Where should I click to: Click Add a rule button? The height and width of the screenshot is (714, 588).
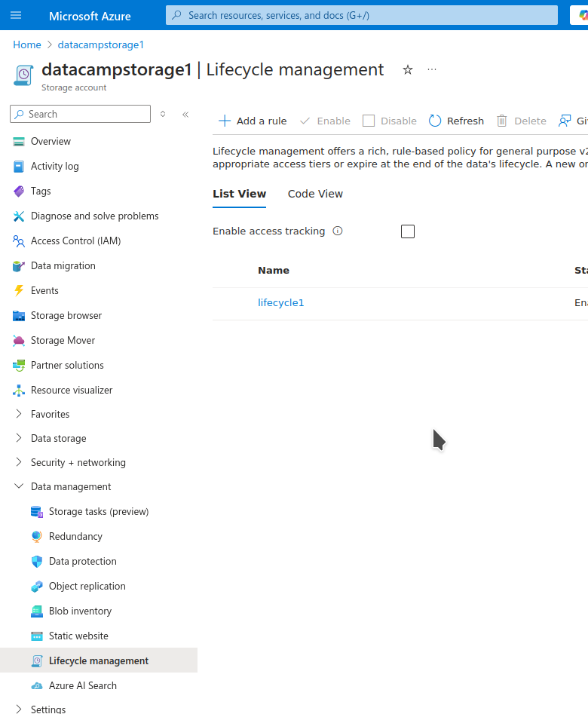(253, 121)
